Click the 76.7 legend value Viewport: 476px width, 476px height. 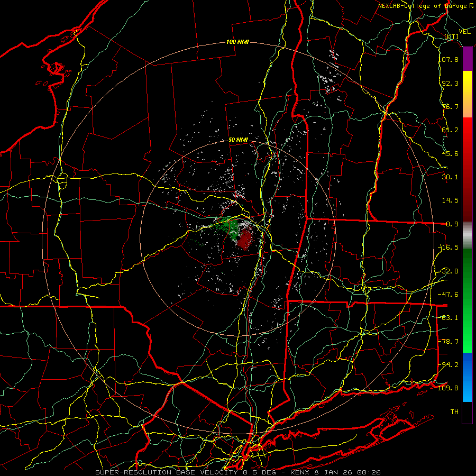(450, 106)
